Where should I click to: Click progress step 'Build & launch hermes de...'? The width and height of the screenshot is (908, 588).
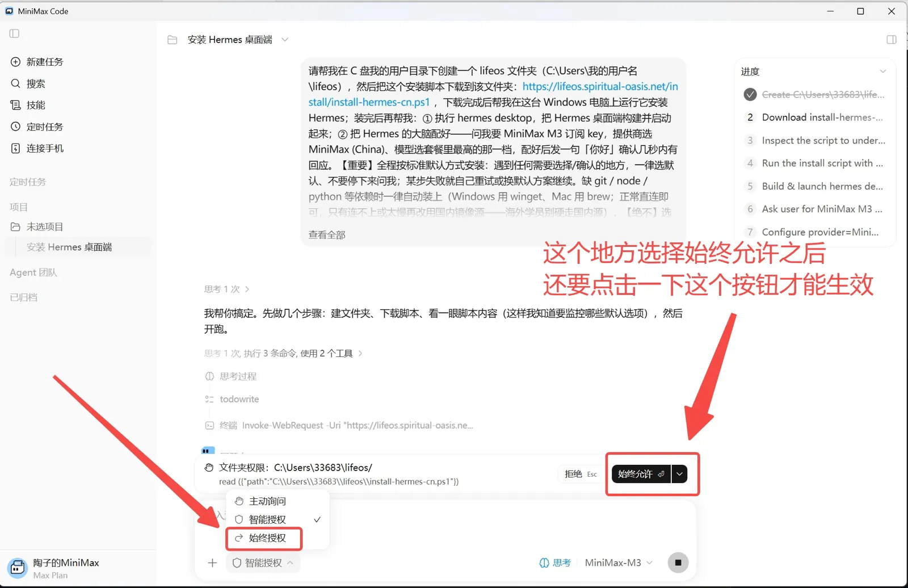coord(822,186)
